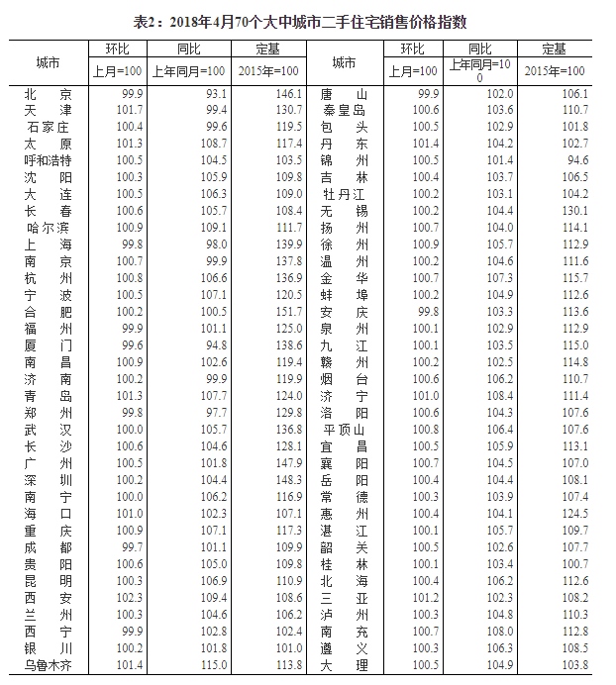The width and height of the screenshot is (616, 685).
Task: Click 昆明's 定基 value 110.9
Action: (289, 581)
